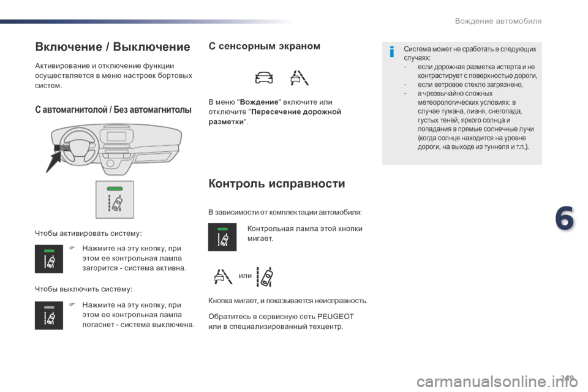Click the word 'или' between the two icons
This screenshot has height=392, width=588.
[245, 276]
